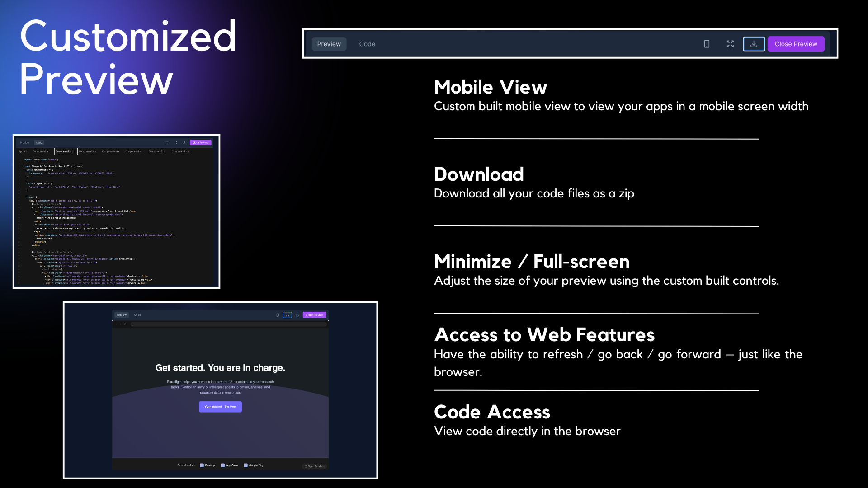The image size is (868, 488).
Task: Click the refresh icon in the bottom preview's browser bar
Action: (x=125, y=324)
